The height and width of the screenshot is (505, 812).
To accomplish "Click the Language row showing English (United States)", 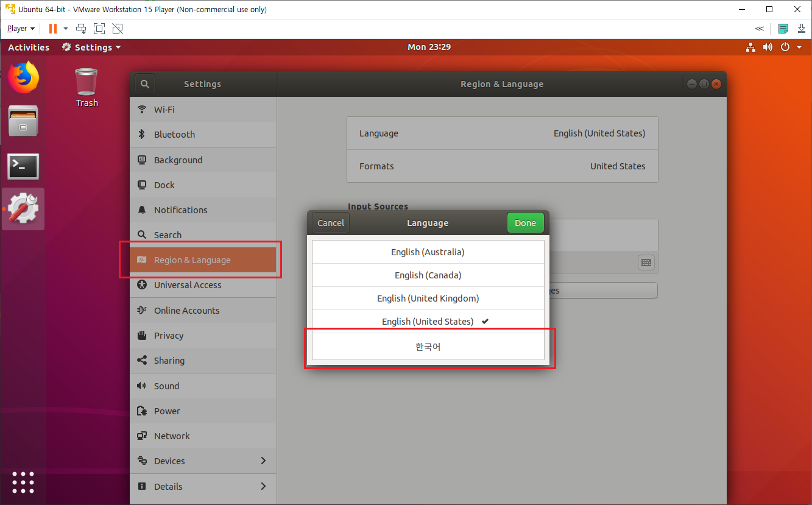I will pos(502,133).
